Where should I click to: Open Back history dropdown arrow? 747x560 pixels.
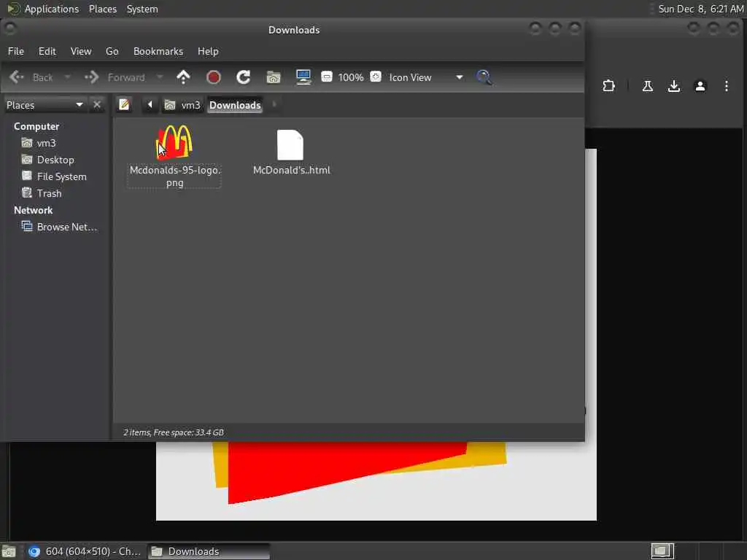click(68, 77)
